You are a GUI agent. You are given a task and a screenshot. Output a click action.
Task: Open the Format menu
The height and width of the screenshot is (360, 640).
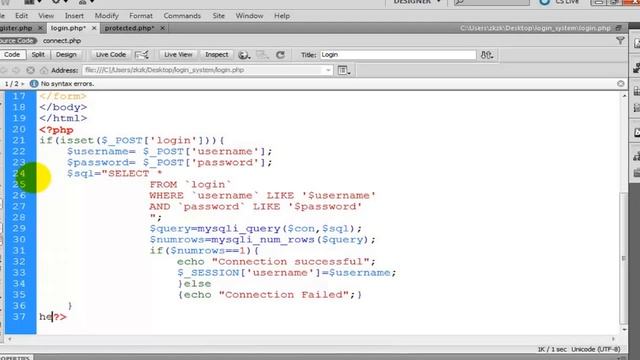coord(141,16)
